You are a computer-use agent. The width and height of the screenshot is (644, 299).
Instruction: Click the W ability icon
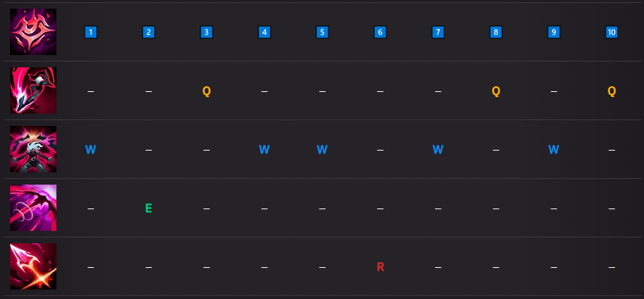pos(33,149)
